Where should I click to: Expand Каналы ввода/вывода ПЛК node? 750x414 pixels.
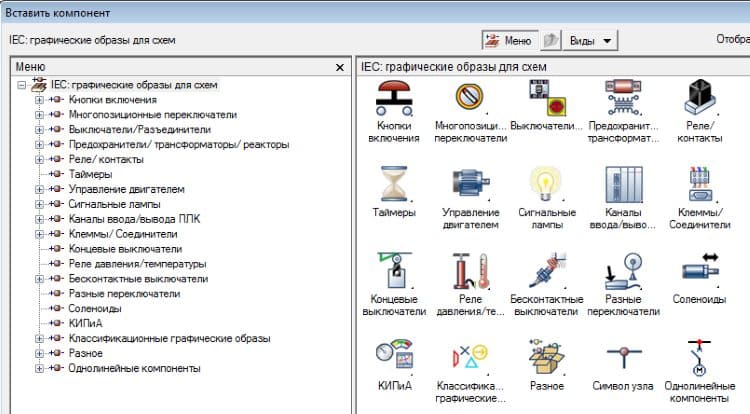click(39, 219)
